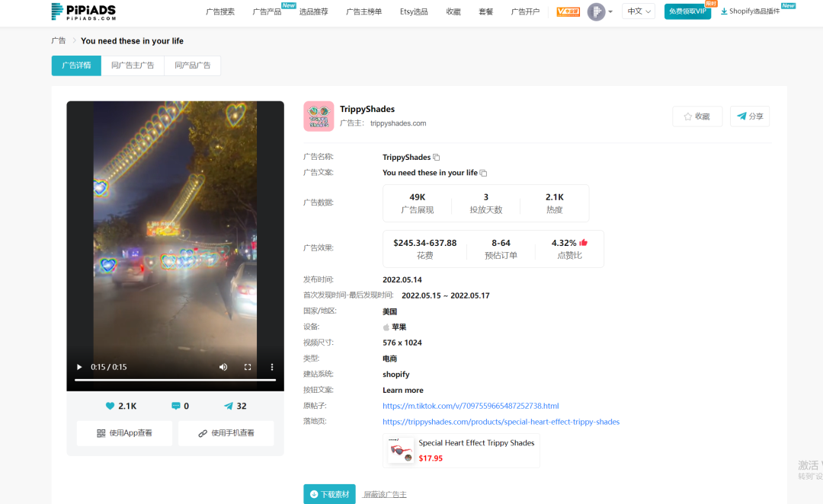Viewport: 823px width, 504px height.
Task: Enter video fullscreen mode
Action: 248,367
